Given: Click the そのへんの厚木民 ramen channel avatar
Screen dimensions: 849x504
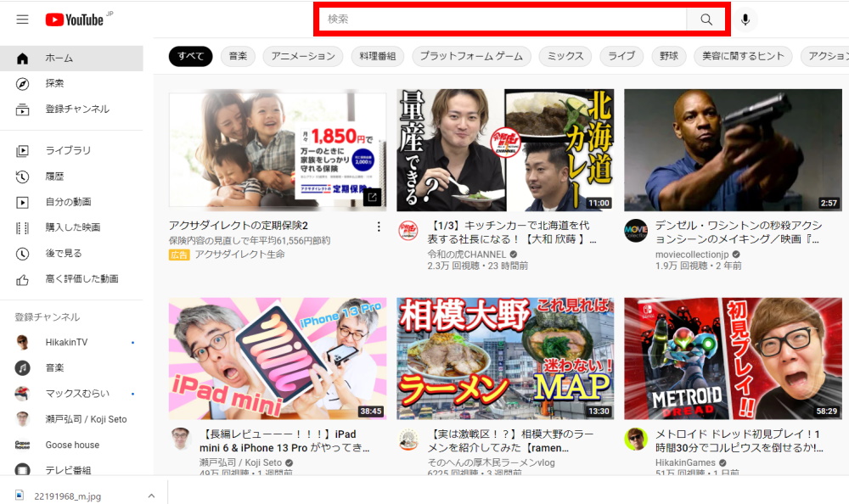Looking at the screenshot, I should tap(408, 439).
